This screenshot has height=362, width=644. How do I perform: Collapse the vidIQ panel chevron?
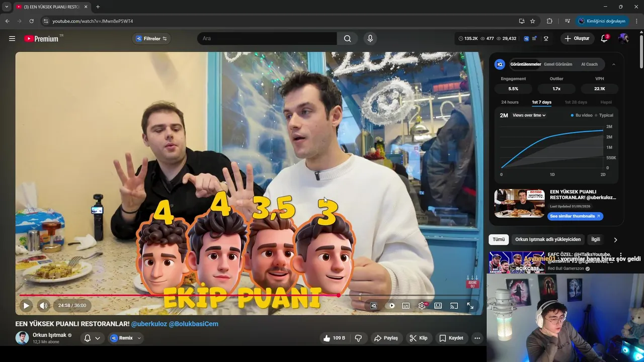tap(614, 64)
